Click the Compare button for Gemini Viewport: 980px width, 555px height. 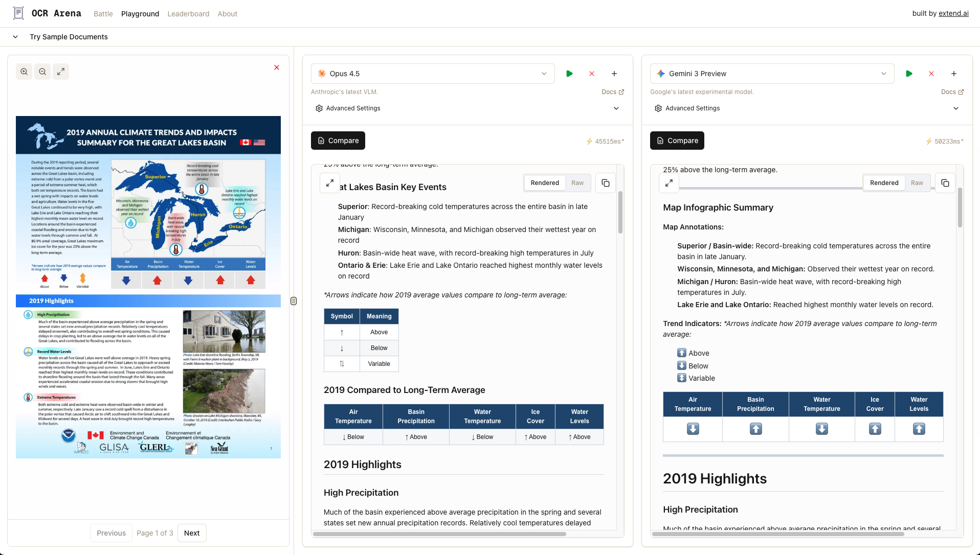(x=677, y=141)
